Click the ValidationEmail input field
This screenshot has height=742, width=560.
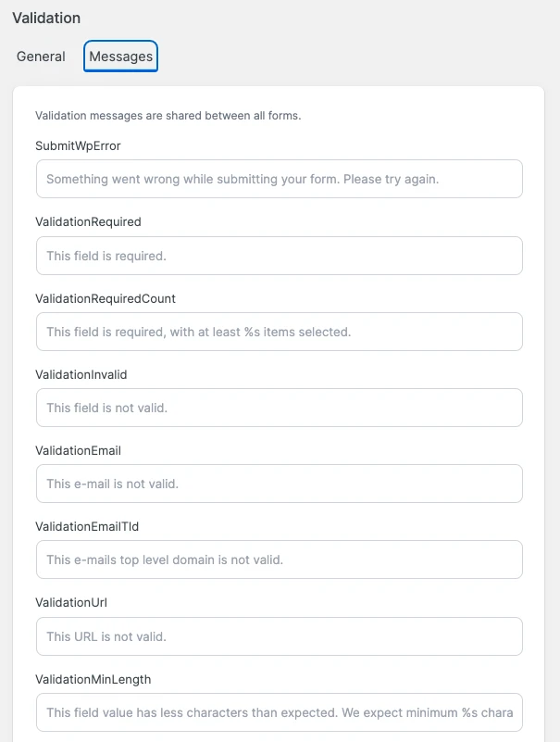point(279,484)
